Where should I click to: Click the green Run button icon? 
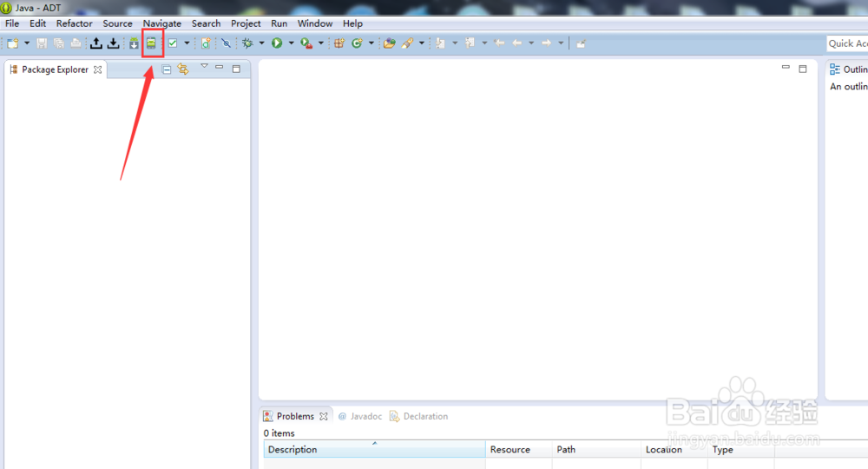[x=277, y=43]
